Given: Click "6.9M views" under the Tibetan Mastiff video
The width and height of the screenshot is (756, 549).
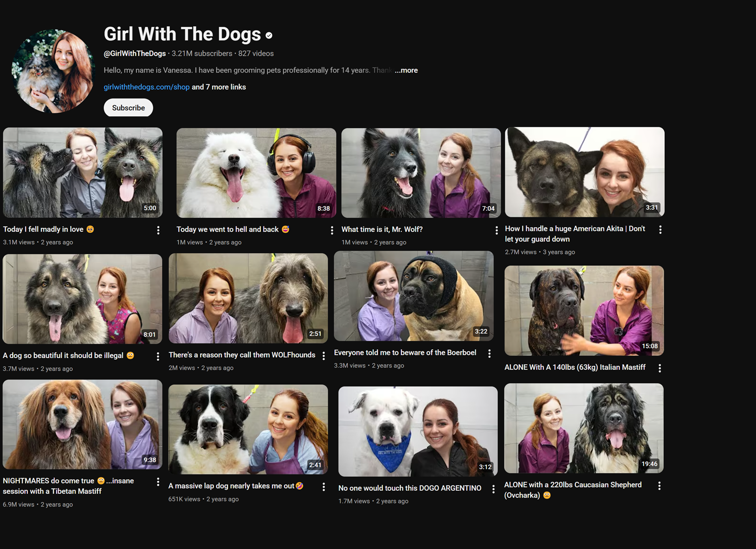Looking at the screenshot, I should click(19, 504).
